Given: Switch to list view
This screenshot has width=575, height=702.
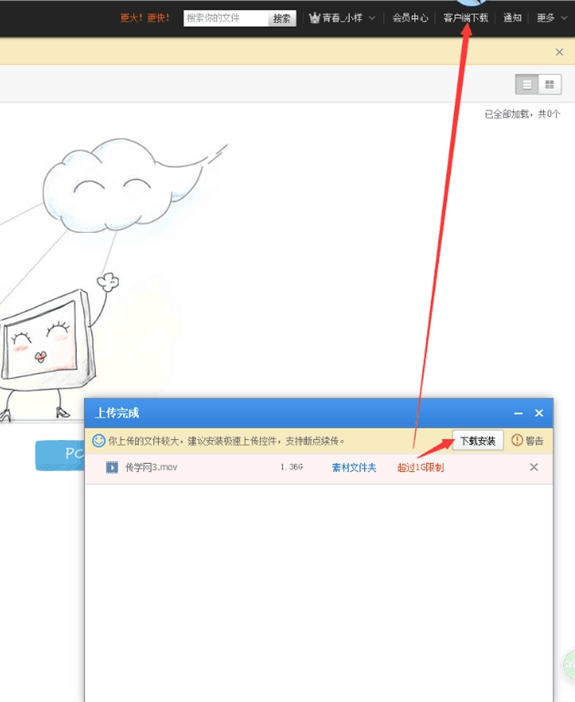Looking at the screenshot, I should coord(527,84).
